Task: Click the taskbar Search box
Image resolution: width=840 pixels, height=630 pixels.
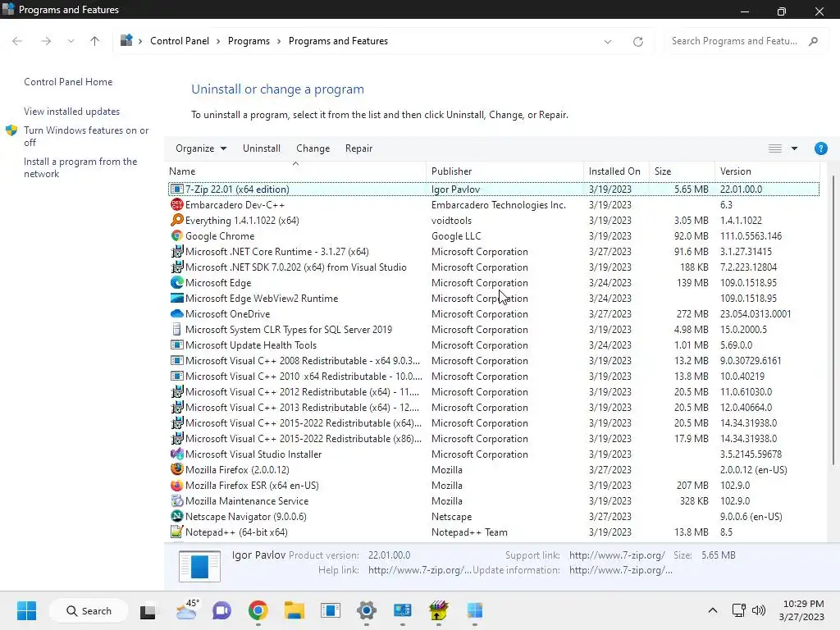Action: [x=89, y=610]
